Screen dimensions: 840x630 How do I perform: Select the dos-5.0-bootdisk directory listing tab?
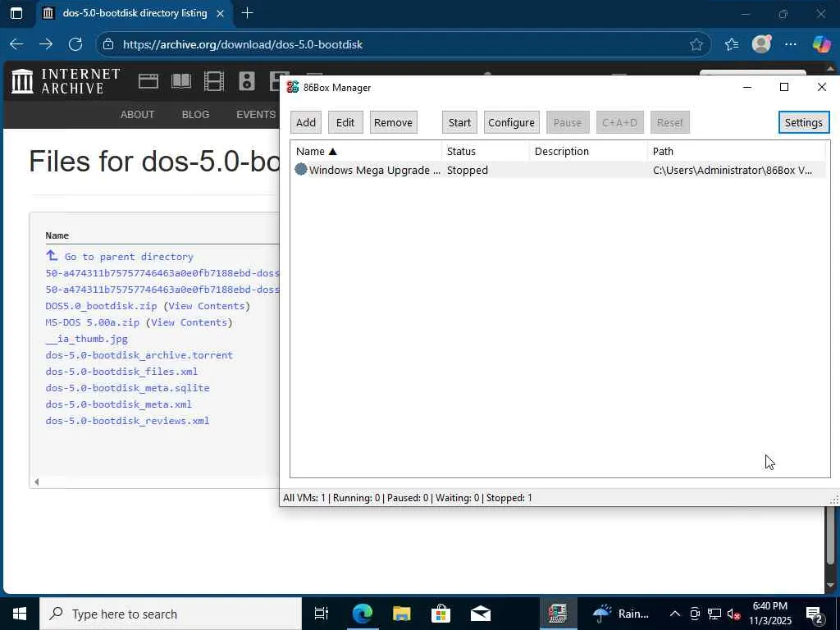click(x=135, y=13)
